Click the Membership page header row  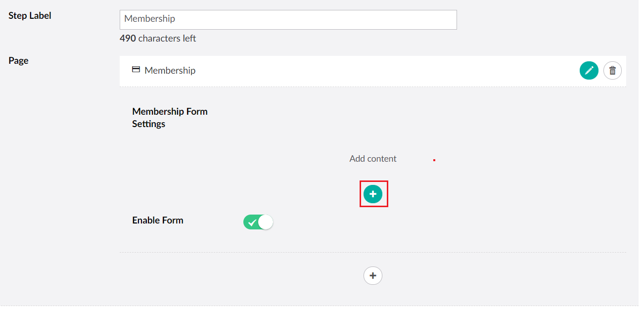[x=346, y=70]
